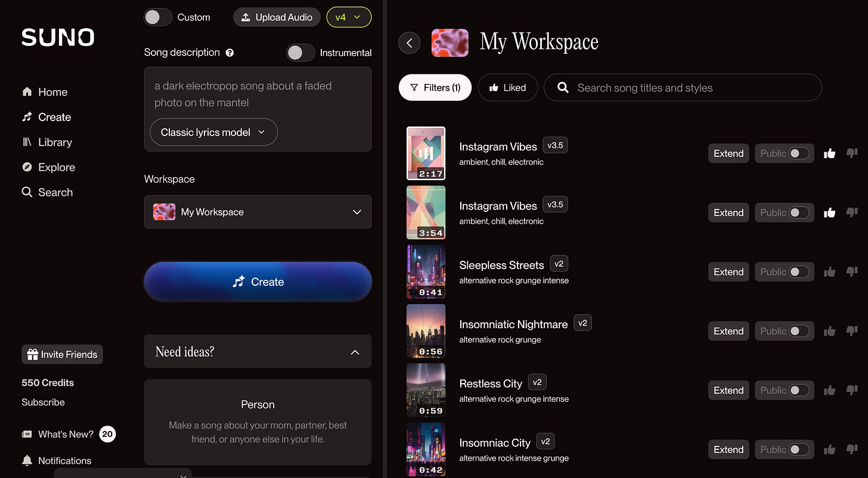Screen dimensions: 868x478
Task: Click the Instagram Vibes 3:54 cover thumbnail
Action: click(426, 212)
